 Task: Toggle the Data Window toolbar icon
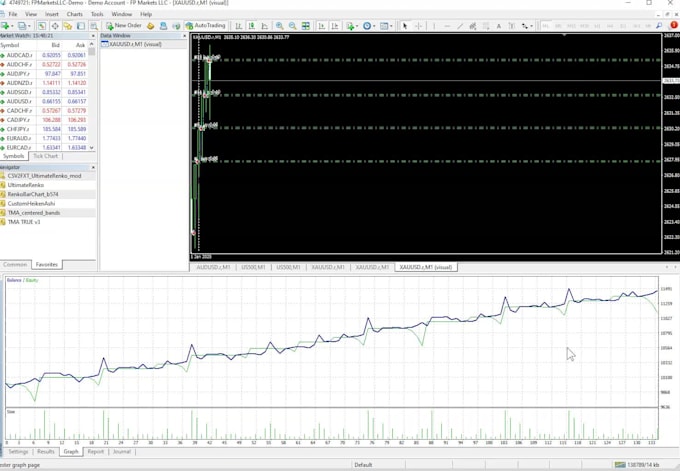[x=55, y=26]
